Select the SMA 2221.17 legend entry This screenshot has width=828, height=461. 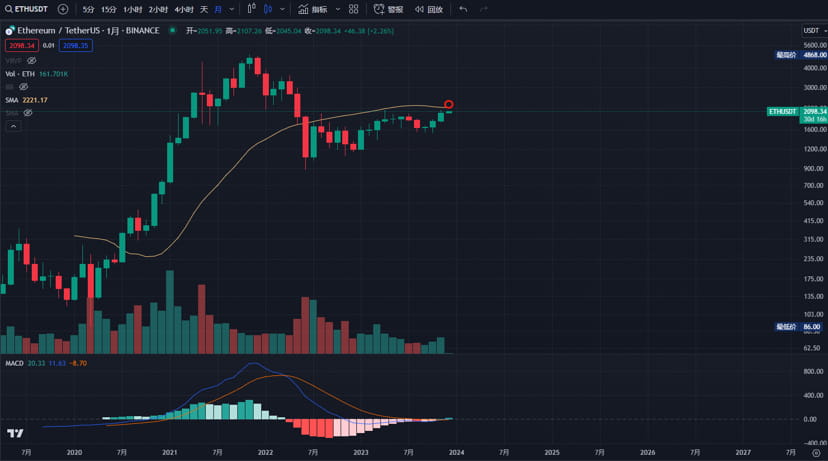26,100
